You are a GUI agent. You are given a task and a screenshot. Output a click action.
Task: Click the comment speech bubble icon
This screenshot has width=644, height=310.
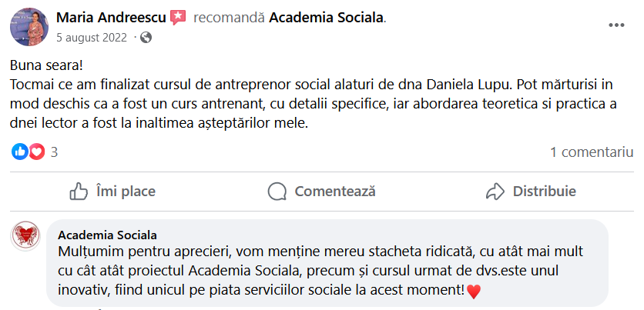(277, 191)
